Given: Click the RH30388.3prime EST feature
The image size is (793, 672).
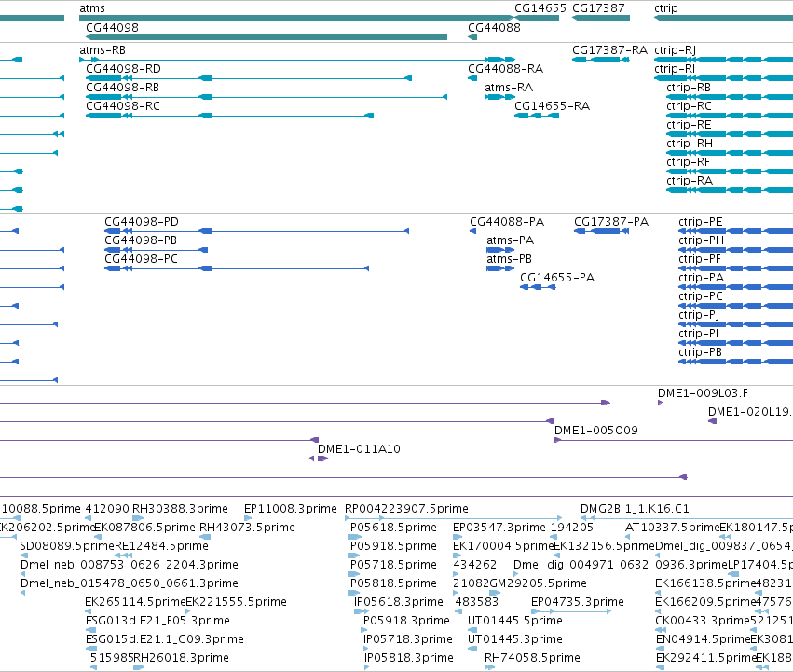Looking at the screenshot, I should click(x=138, y=518).
